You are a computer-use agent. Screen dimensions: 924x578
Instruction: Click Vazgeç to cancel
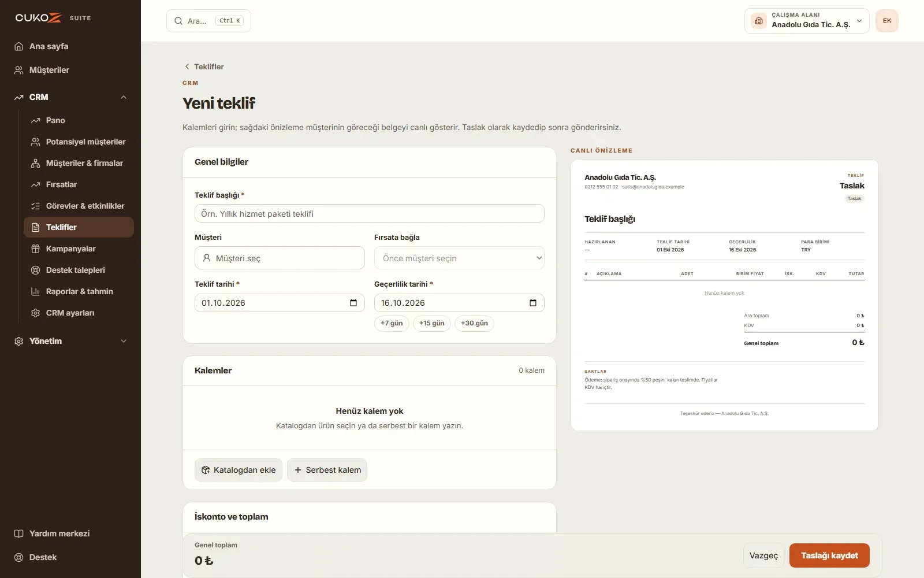tap(763, 555)
